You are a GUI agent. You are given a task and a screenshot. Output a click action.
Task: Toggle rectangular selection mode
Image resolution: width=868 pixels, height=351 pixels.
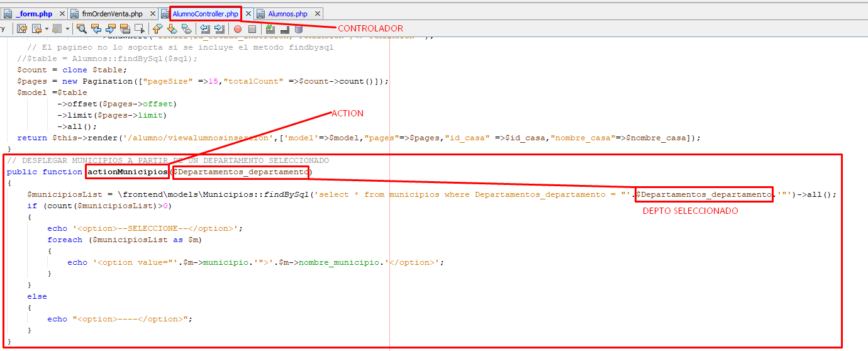point(140,28)
